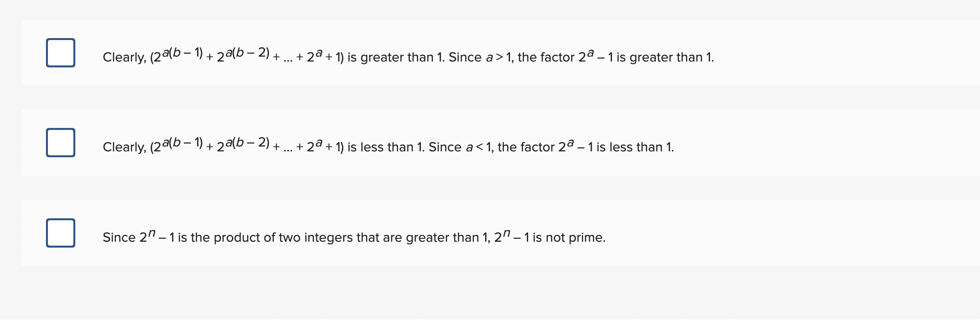
Task: Click the third answer row background
Action: (x=831, y=232)
